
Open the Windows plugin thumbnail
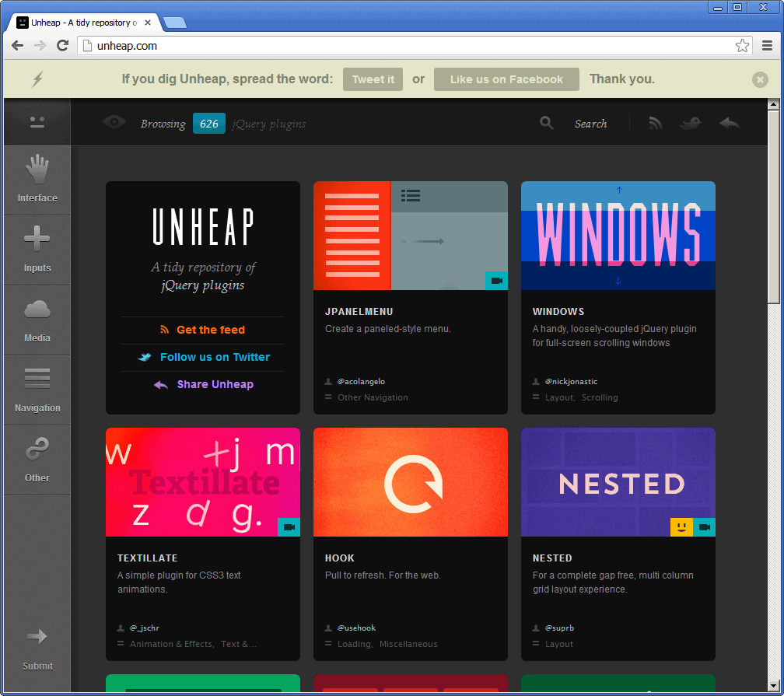[x=618, y=236]
